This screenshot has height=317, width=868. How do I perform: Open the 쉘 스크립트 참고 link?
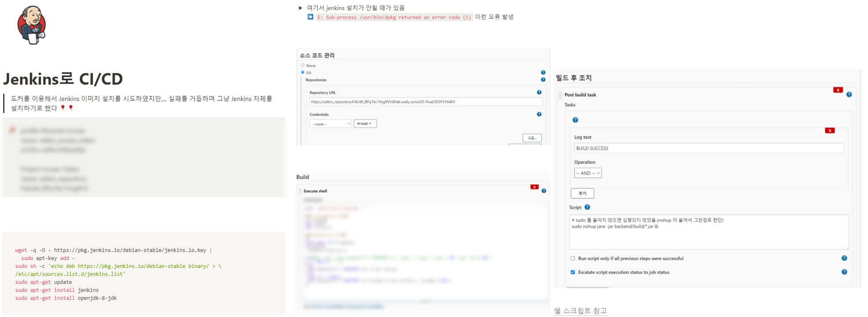pyautogui.click(x=580, y=311)
